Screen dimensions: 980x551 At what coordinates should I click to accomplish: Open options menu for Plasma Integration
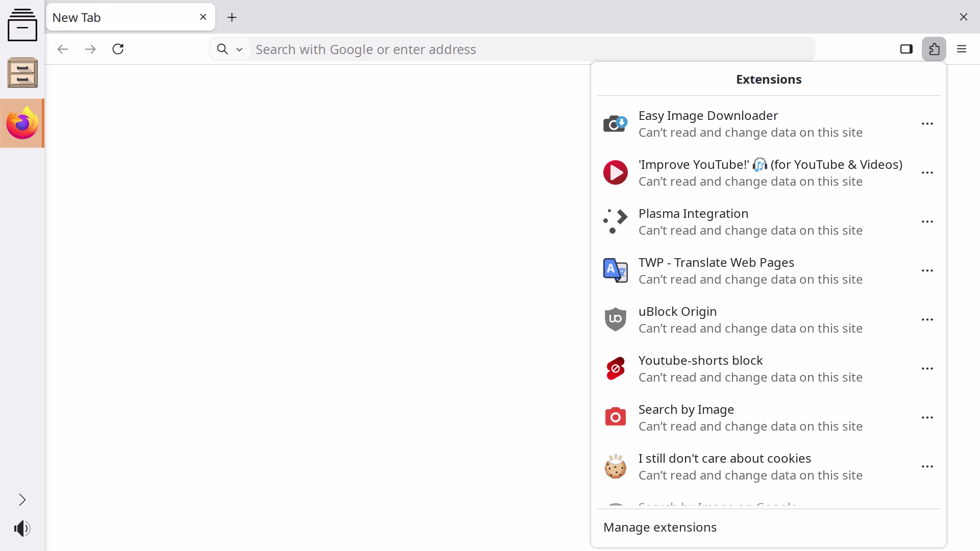(x=927, y=221)
